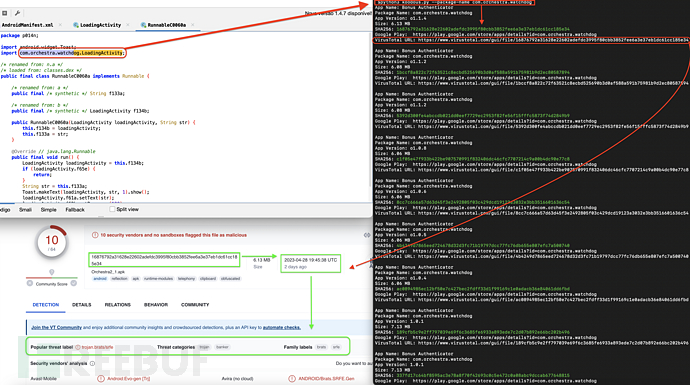Click 'App Version: o1.0.8' in the terminal
This screenshot has width=690, height=385.
coord(400,148)
